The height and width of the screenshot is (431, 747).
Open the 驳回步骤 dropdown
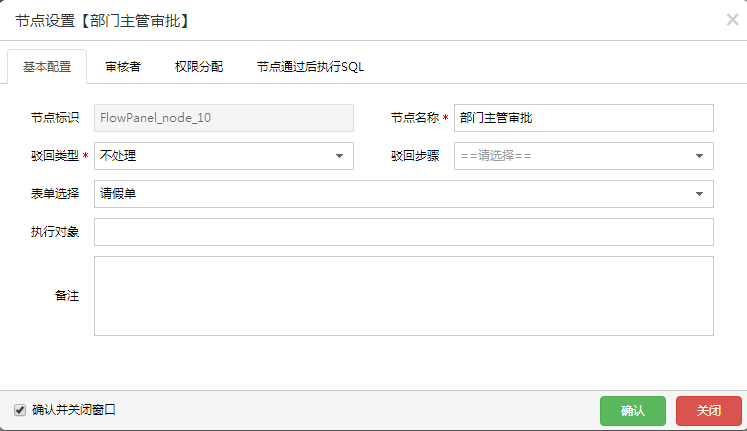pos(584,156)
